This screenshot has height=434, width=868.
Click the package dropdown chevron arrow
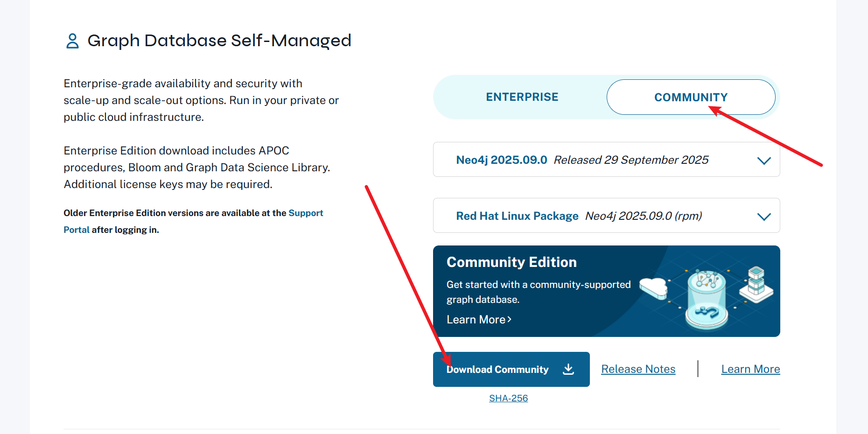[x=764, y=217]
